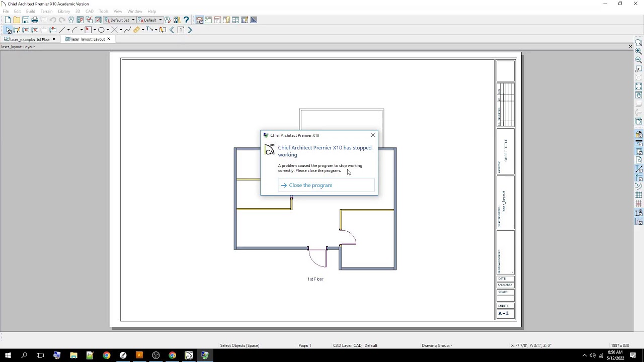Viewport: 644px width, 362px height.
Task: Click the 'A-1' sheet number text
Action: click(x=503, y=313)
